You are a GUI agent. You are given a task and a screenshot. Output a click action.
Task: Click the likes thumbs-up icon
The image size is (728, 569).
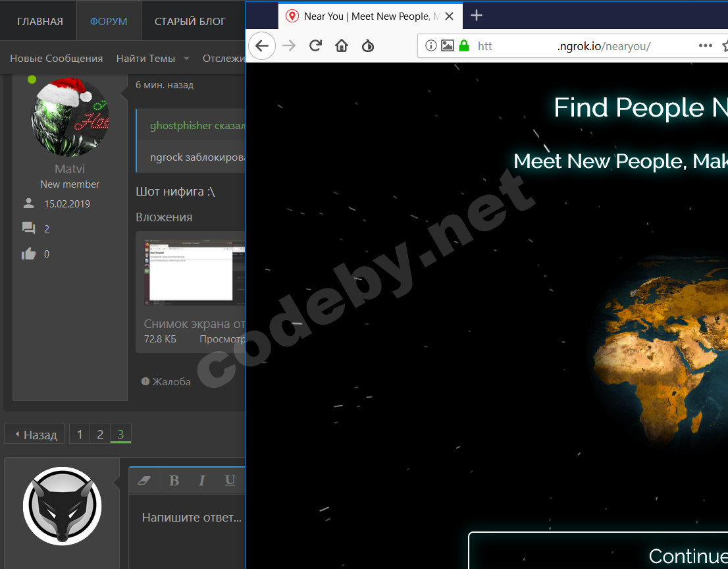click(x=29, y=254)
